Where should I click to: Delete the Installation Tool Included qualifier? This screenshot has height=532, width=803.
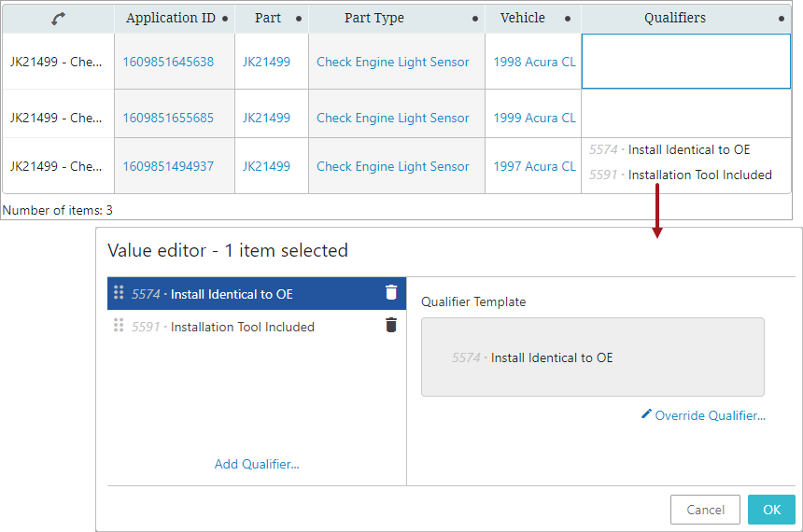(x=391, y=326)
